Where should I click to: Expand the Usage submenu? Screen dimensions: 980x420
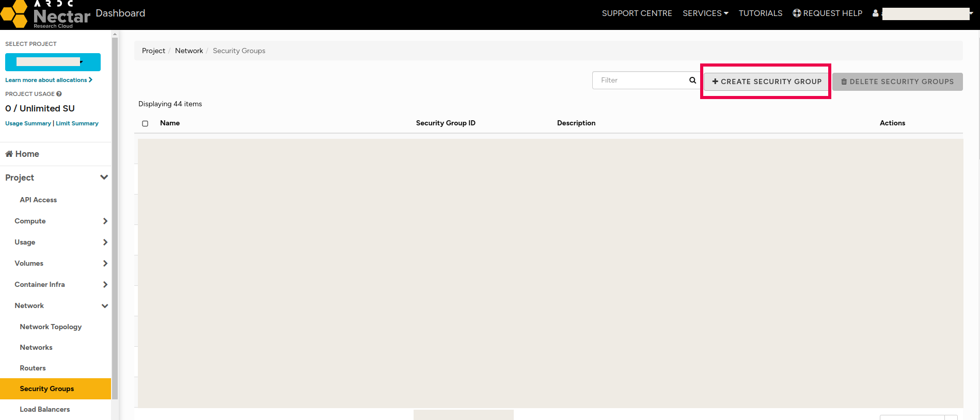click(105, 242)
